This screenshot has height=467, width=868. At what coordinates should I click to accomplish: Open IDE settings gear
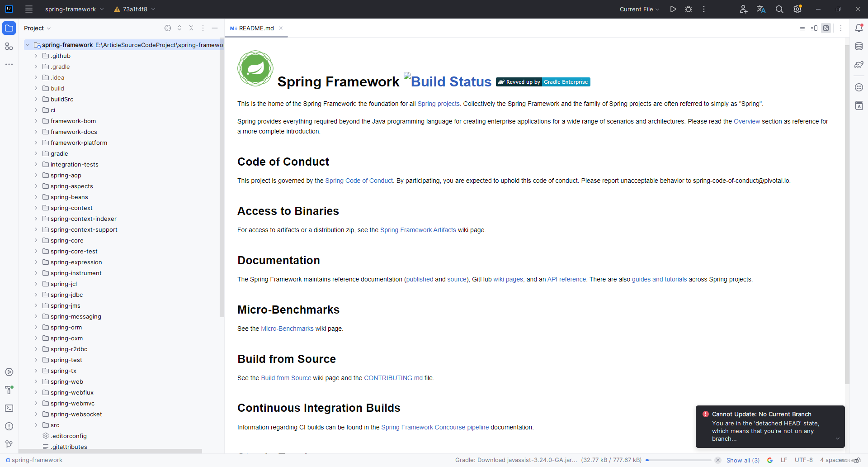pyautogui.click(x=797, y=9)
